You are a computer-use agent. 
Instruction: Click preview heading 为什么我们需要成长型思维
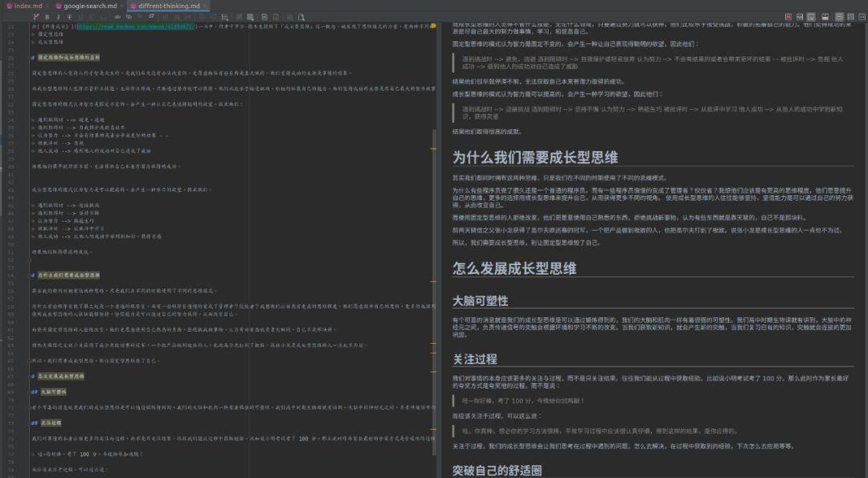click(x=534, y=157)
